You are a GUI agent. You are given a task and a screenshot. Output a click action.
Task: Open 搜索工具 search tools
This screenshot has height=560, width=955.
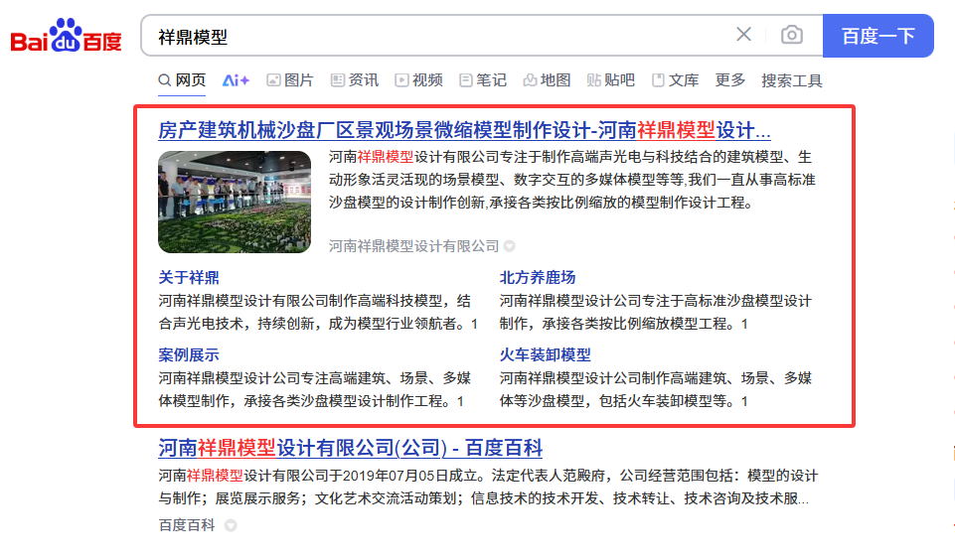(792, 80)
